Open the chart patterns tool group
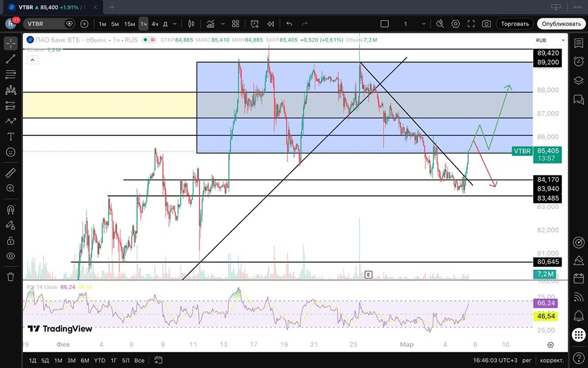This screenshot has width=588, height=368. (x=11, y=90)
